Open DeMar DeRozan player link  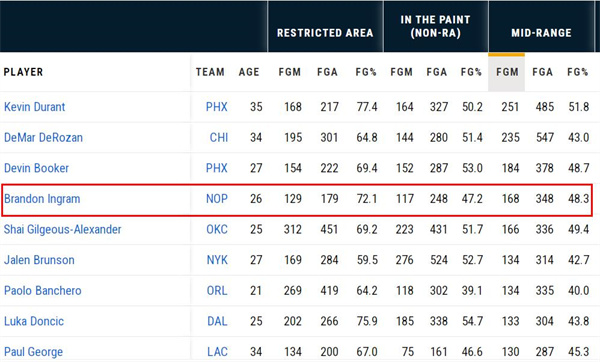click(x=43, y=137)
